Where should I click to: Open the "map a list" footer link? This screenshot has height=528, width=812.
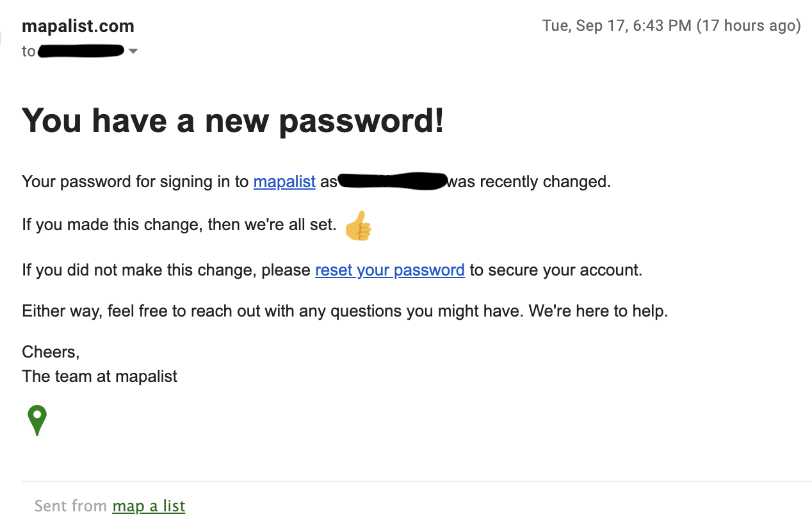click(149, 506)
